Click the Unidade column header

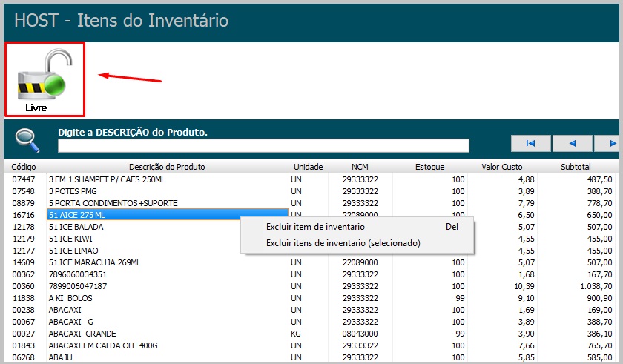tap(309, 167)
